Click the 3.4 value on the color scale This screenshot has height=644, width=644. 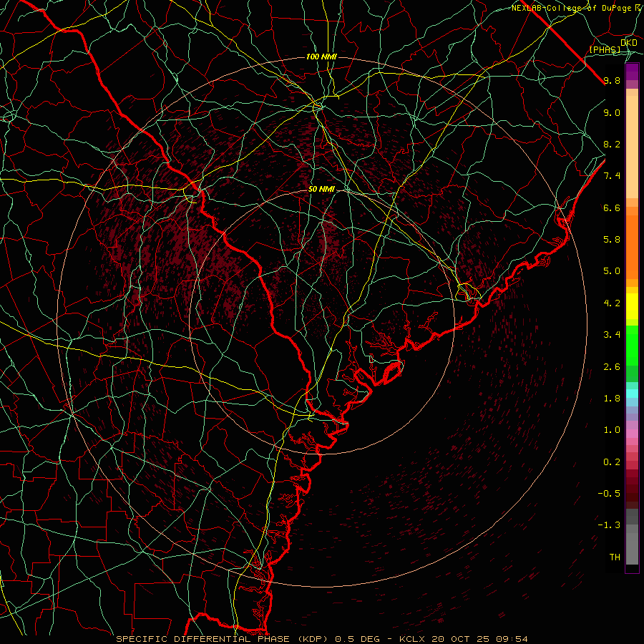tap(612, 335)
